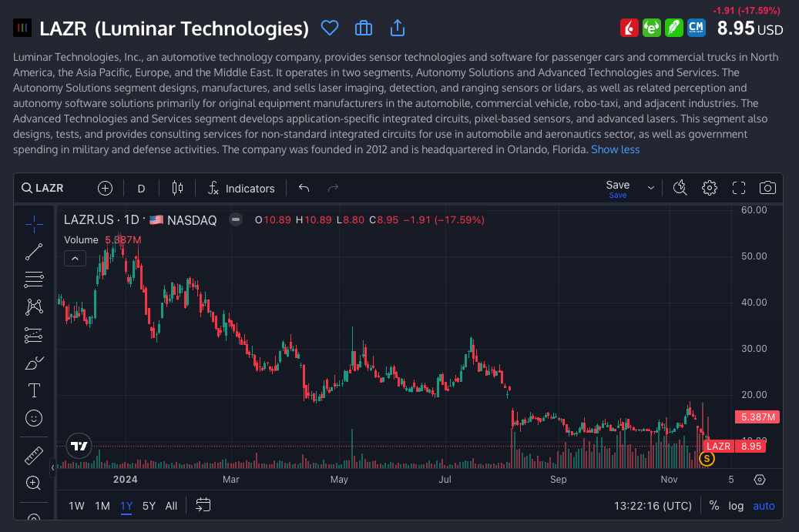The height and width of the screenshot is (532, 799).
Task: Open the Indicators menu
Action: click(241, 189)
